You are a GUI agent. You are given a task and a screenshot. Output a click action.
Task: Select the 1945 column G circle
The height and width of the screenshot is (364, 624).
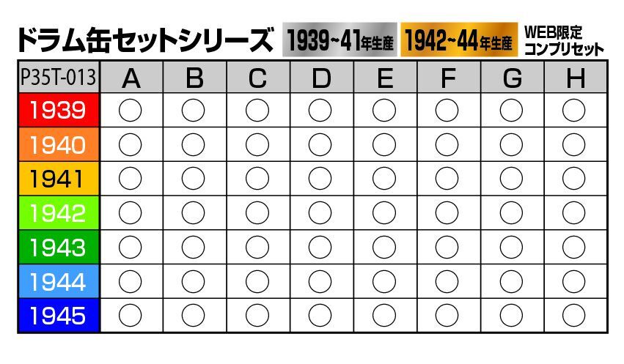click(511, 315)
